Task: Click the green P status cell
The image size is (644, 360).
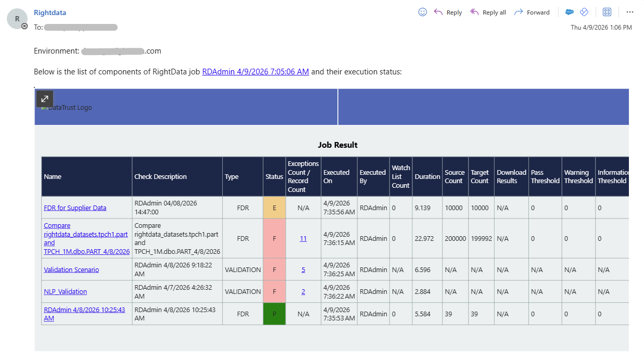Action: click(x=274, y=314)
